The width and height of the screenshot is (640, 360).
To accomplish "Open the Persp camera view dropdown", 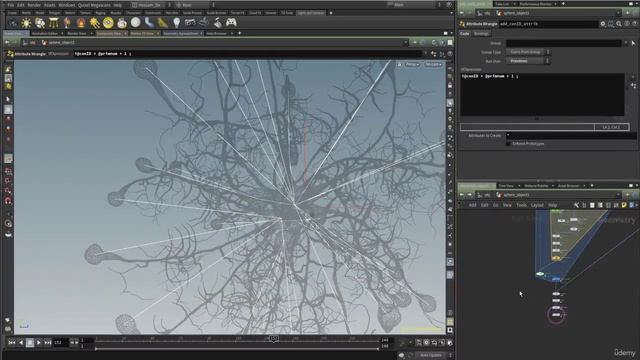I will click(412, 64).
